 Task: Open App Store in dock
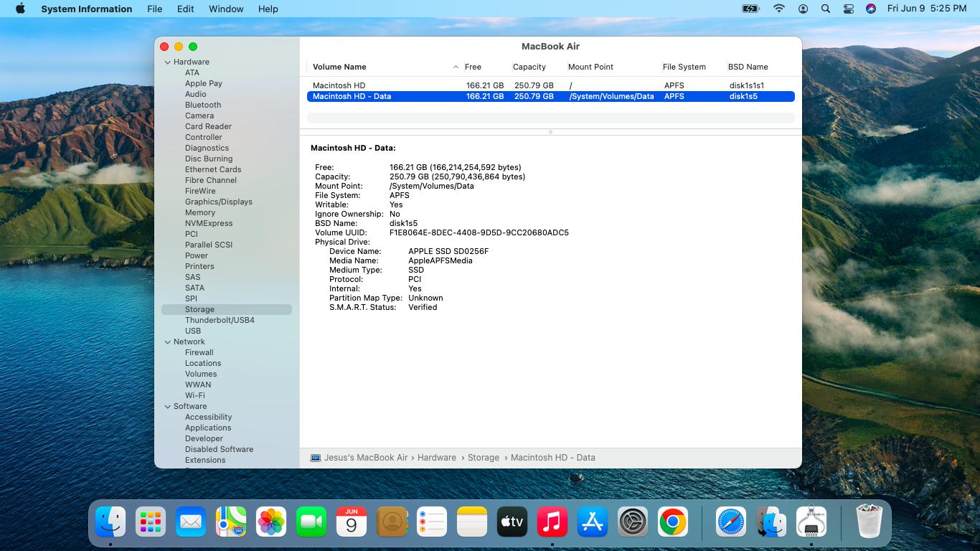click(x=593, y=522)
